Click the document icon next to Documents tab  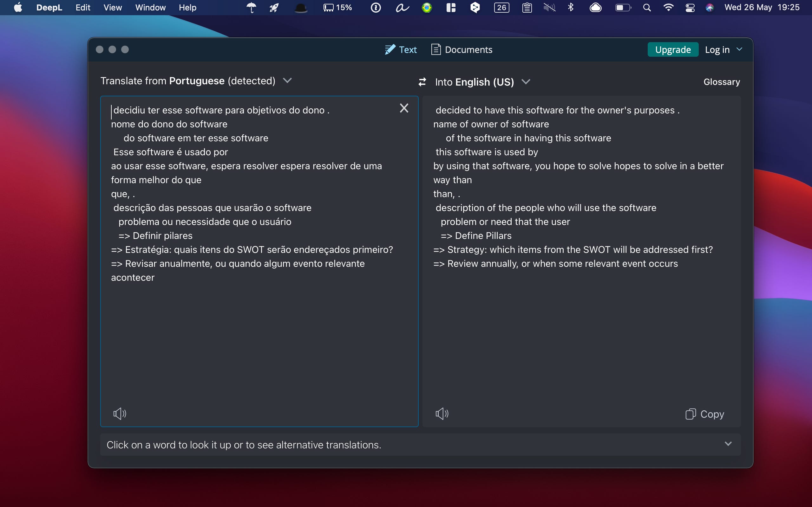pyautogui.click(x=435, y=50)
